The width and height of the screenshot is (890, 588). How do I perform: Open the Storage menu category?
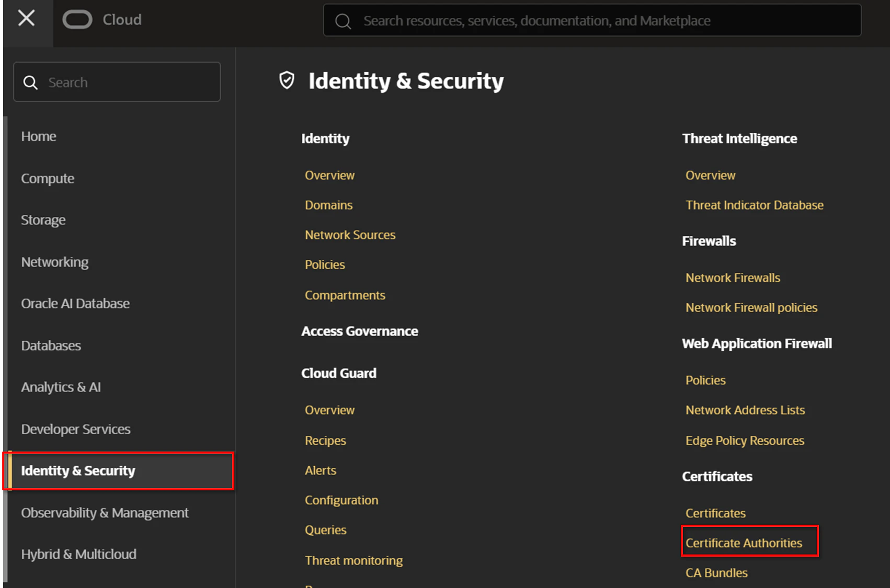tap(43, 220)
